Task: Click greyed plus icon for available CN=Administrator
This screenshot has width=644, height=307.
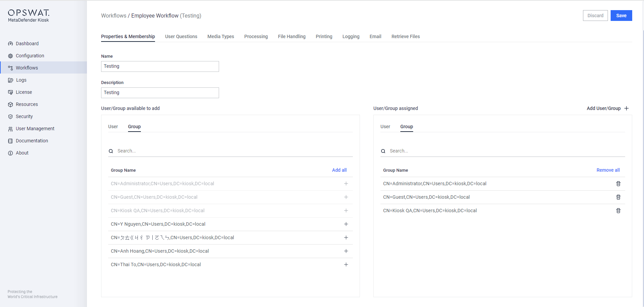Action: pyautogui.click(x=346, y=184)
